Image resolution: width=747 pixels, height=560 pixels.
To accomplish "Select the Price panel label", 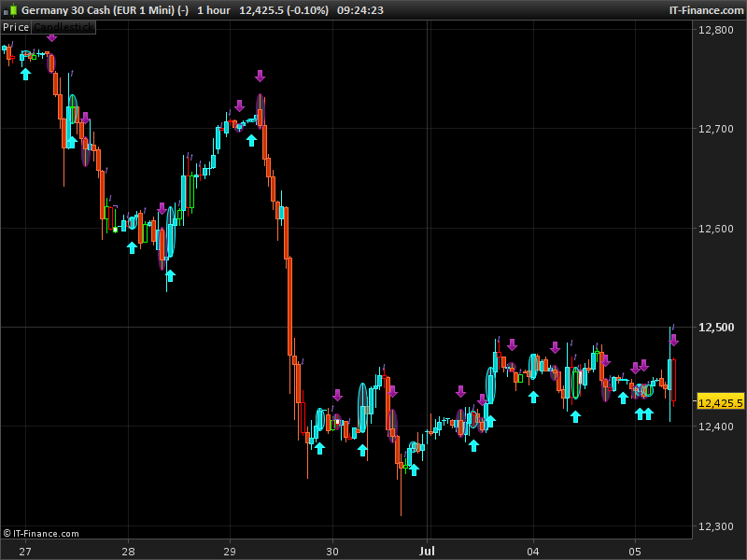I will pos(16,27).
